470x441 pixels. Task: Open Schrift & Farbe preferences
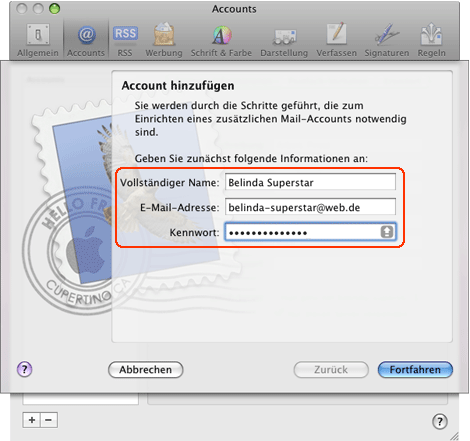click(x=221, y=40)
